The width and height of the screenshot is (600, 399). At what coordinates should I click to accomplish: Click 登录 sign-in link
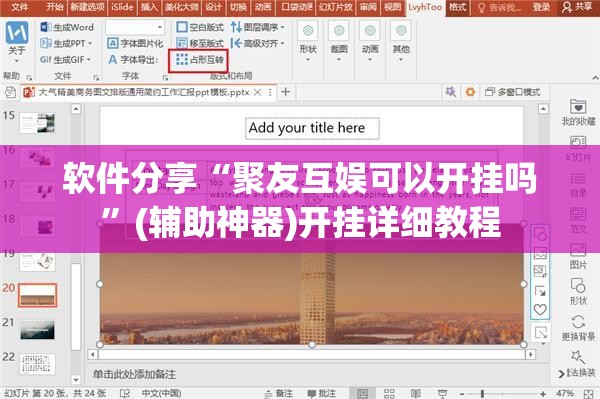541,7
